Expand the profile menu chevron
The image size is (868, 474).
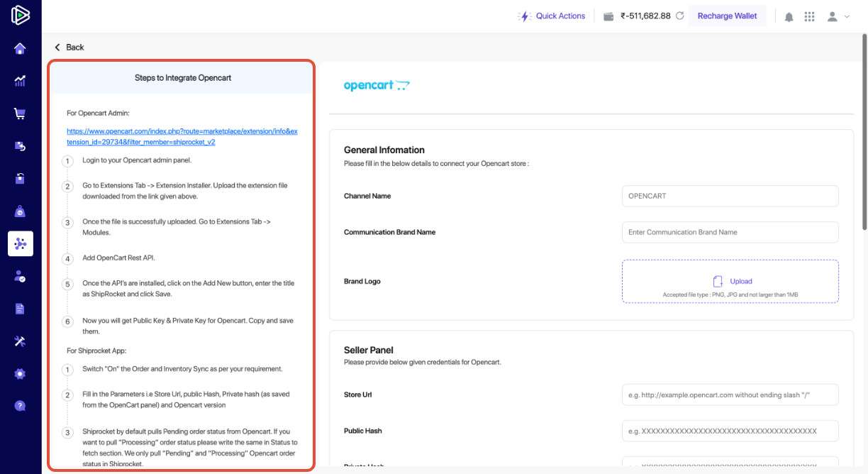pos(847,16)
